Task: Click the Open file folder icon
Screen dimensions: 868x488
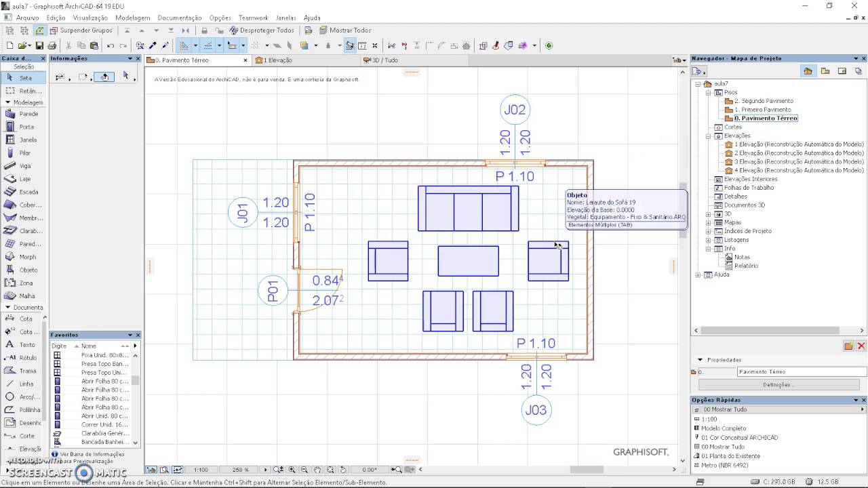Action: 23,46
